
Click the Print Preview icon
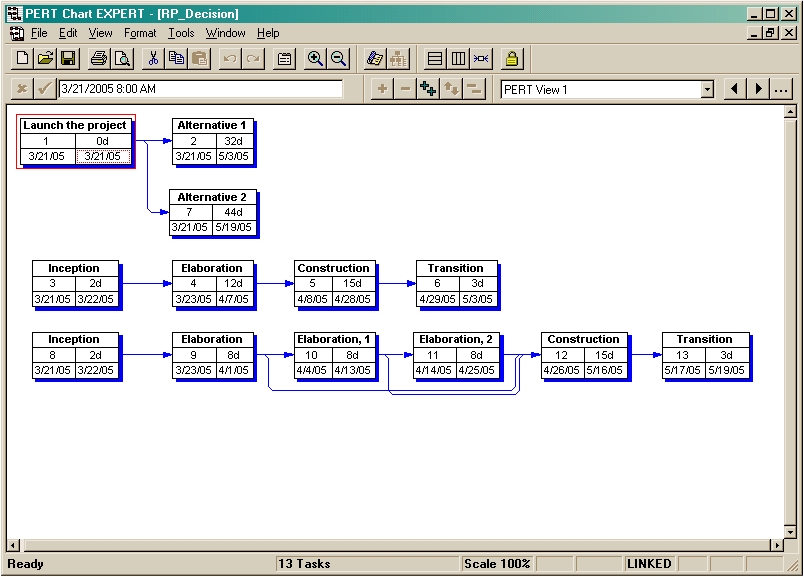120,58
